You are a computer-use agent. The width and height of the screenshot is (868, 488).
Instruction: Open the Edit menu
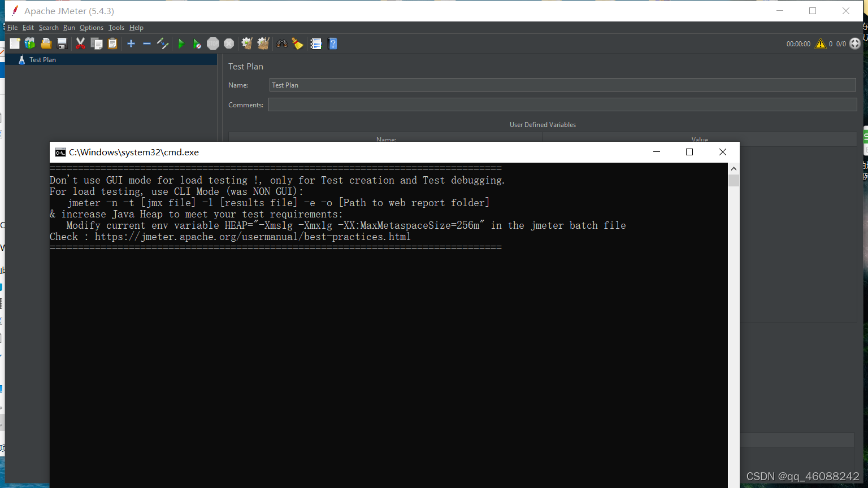pos(28,28)
